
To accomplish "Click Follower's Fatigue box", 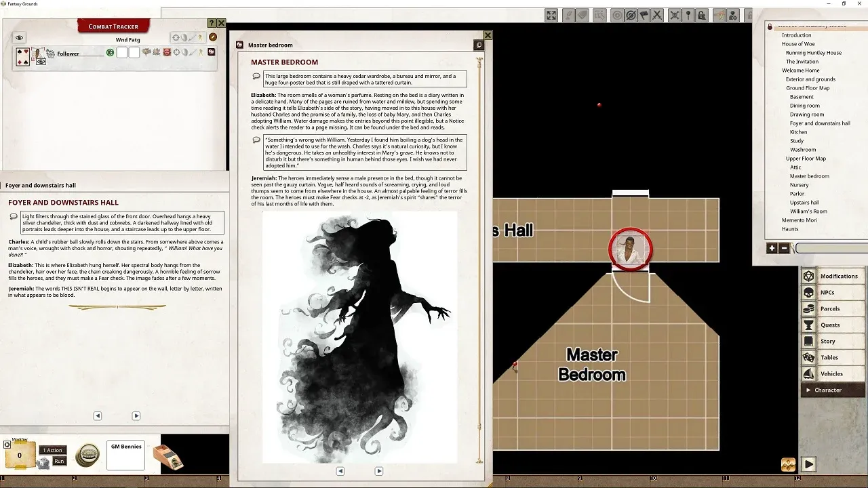I will 134,52.
